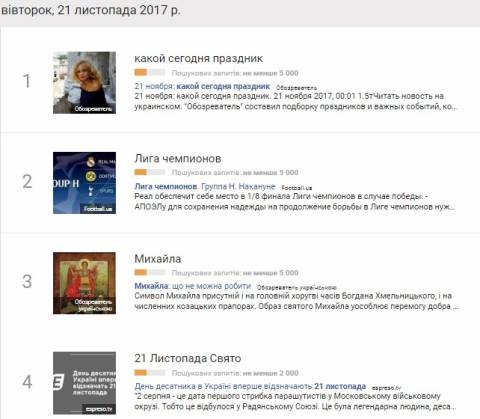This screenshot has height=419, width=480.
Task: Click the search volume bar under 21 Листопада Свято
Action: 150,372
